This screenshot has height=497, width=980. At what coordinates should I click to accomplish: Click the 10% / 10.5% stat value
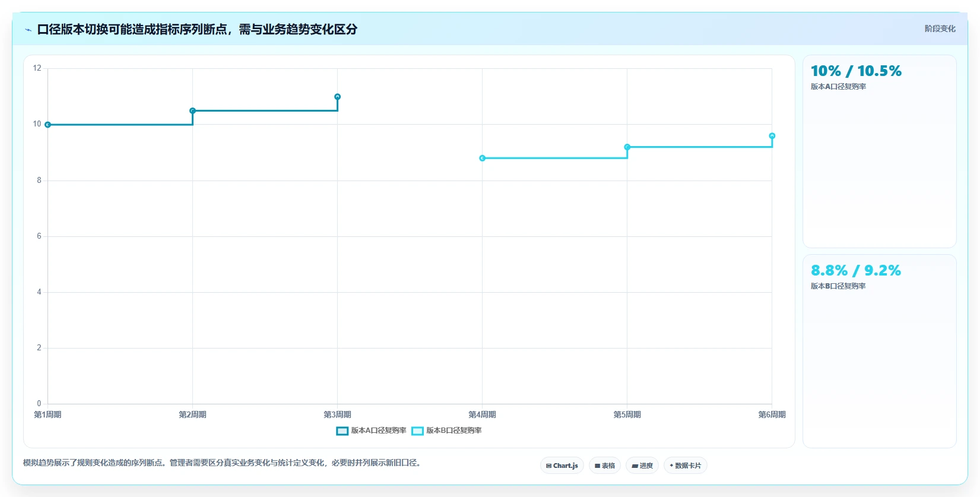coord(856,71)
